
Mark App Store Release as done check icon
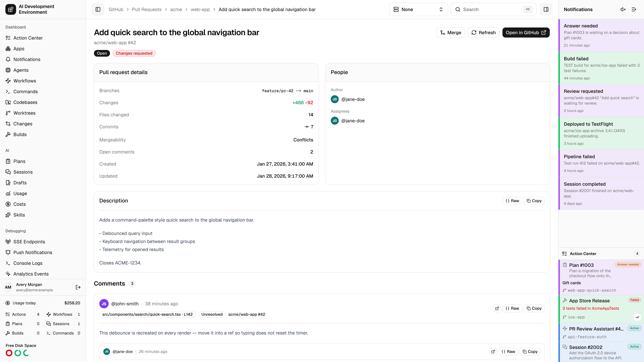[637, 317]
